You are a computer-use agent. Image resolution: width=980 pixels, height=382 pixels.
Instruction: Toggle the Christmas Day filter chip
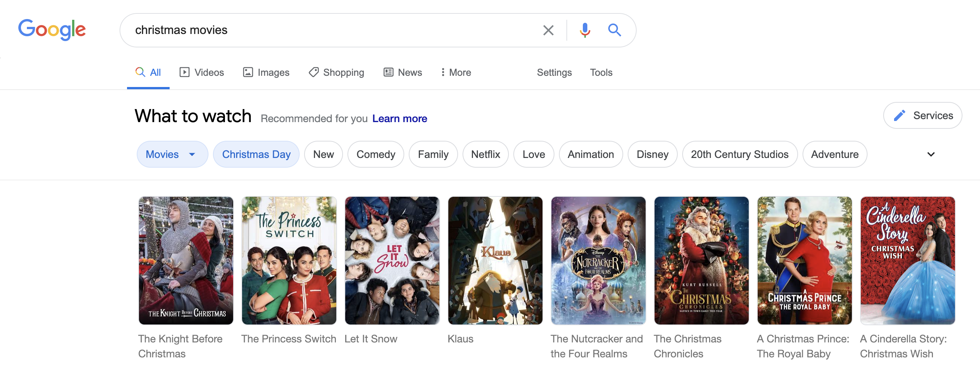point(256,154)
